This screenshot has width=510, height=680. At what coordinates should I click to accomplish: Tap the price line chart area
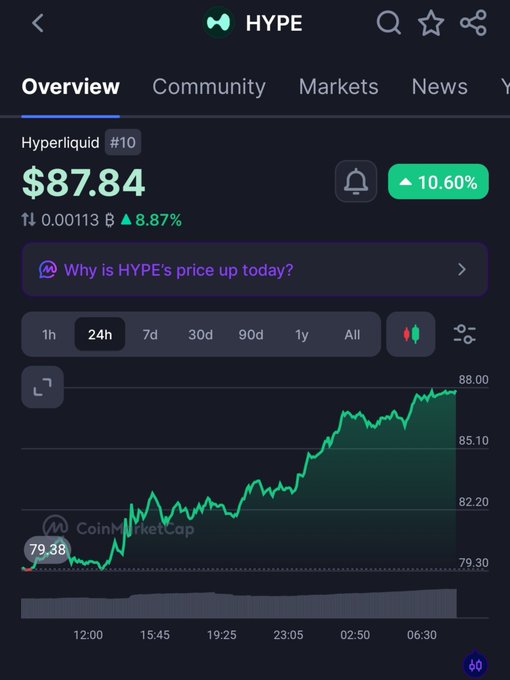click(x=239, y=479)
